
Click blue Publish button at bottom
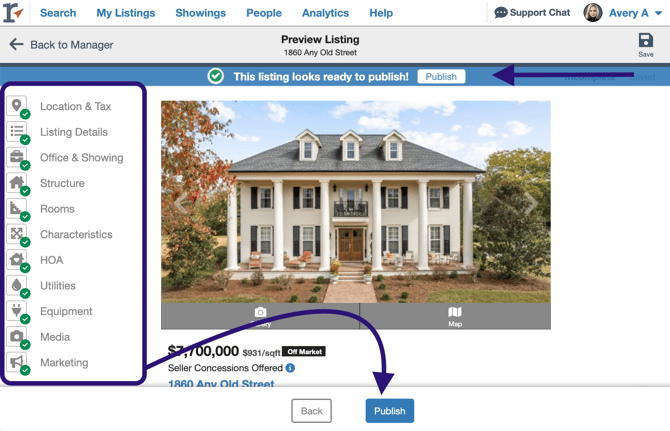[x=389, y=411]
